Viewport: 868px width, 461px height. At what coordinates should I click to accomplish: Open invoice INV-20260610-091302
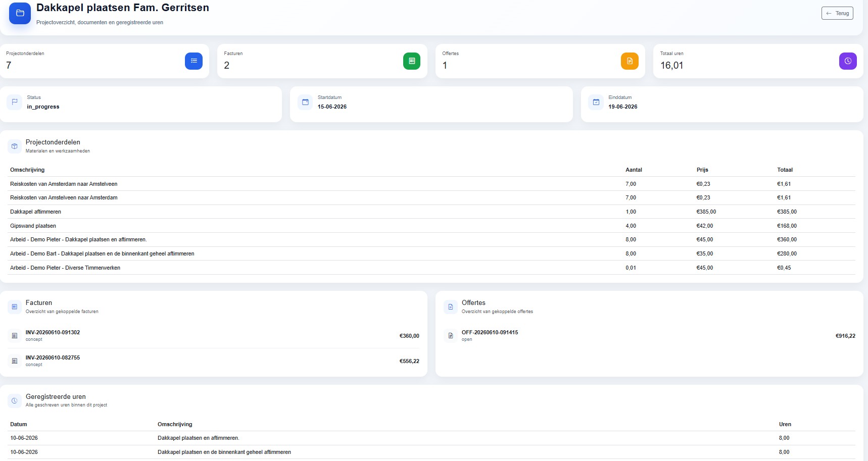[x=53, y=332]
